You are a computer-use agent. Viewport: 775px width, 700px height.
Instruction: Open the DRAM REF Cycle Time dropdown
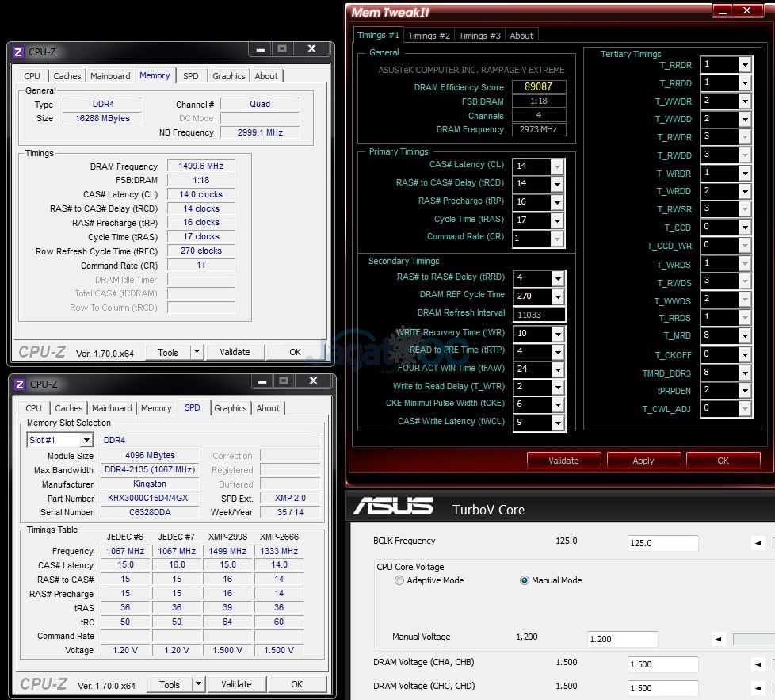point(557,296)
